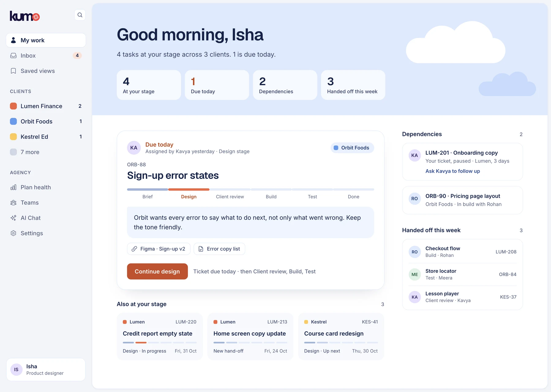Open the Handed off this week stat card
551x392 pixels.
pyautogui.click(x=353, y=85)
